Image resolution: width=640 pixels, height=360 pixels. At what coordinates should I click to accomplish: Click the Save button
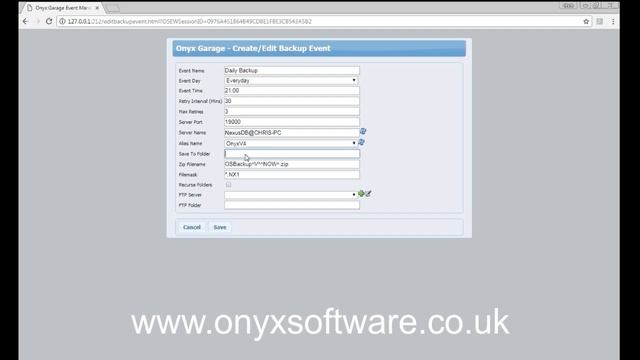[x=220, y=227]
